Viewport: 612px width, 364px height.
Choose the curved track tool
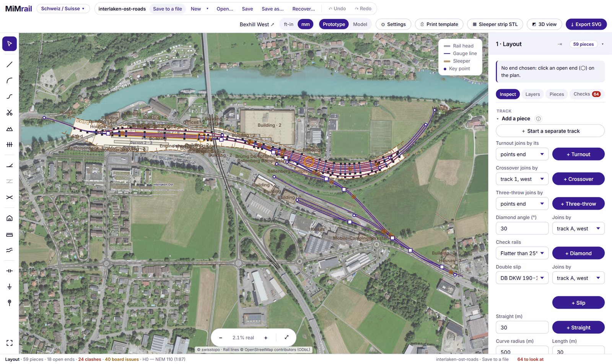[x=10, y=81]
